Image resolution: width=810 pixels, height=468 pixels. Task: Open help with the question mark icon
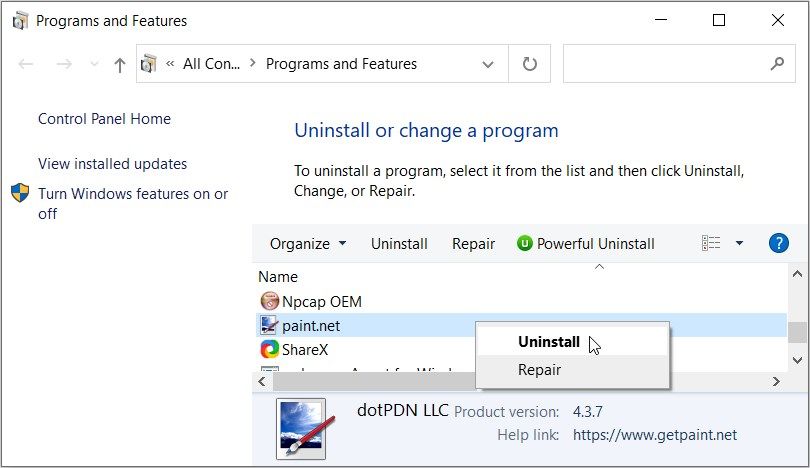[779, 243]
